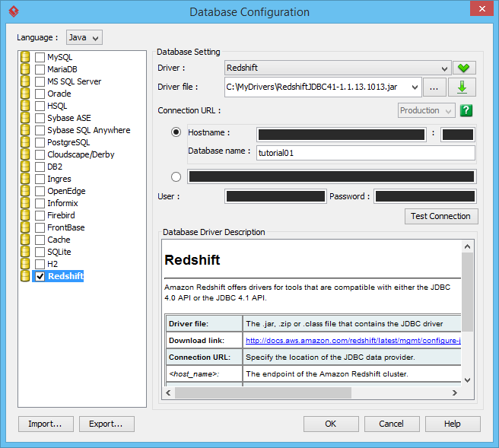The height and width of the screenshot is (448, 499).
Task: Check the MS SQL Server checkbox
Action: point(40,81)
